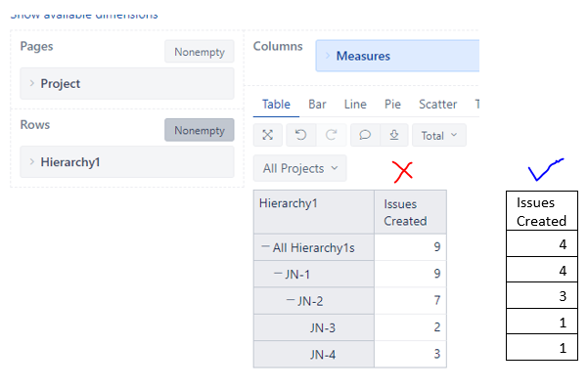Click the JN-4 value 3
Screen dimensions: 588x389
(410, 354)
